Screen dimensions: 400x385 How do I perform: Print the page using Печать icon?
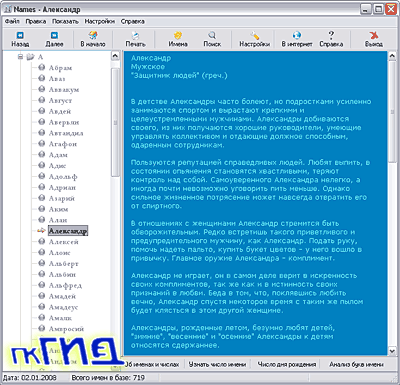point(135,35)
